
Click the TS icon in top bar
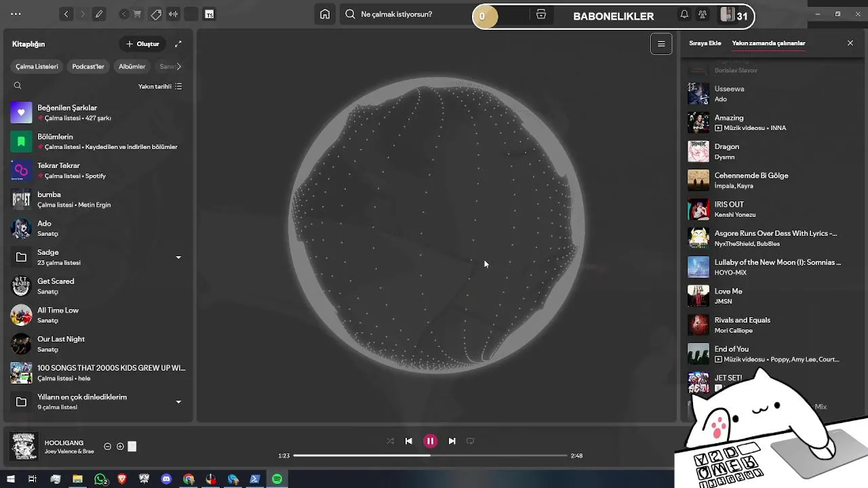click(209, 14)
